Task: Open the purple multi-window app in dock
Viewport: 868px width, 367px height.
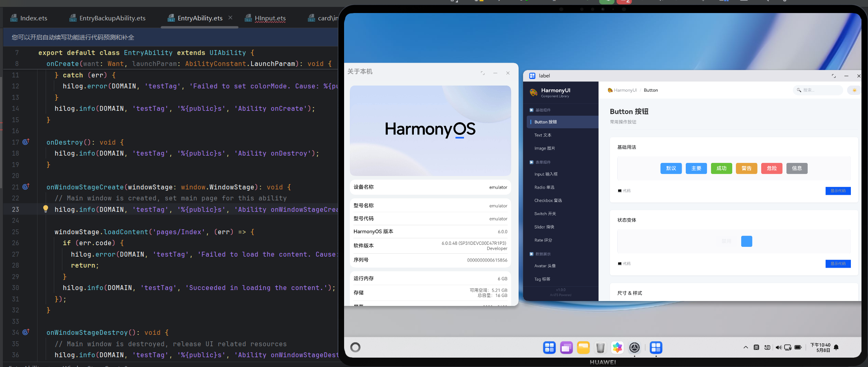Action: (566, 347)
